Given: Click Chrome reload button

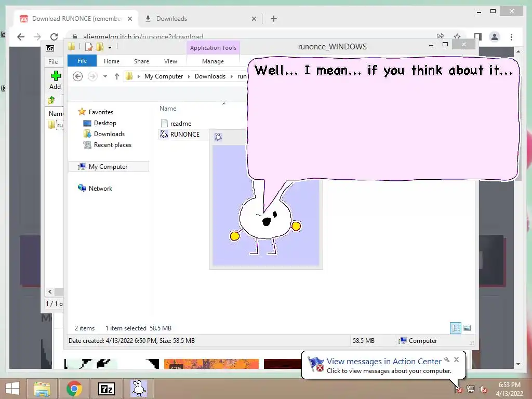Looking at the screenshot, I should coord(54,37).
